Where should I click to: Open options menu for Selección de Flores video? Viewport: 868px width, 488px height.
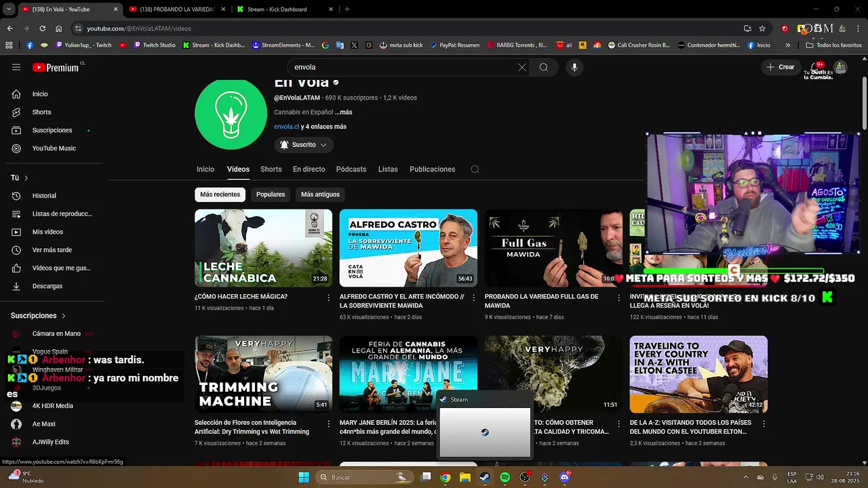tap(328, 424)
